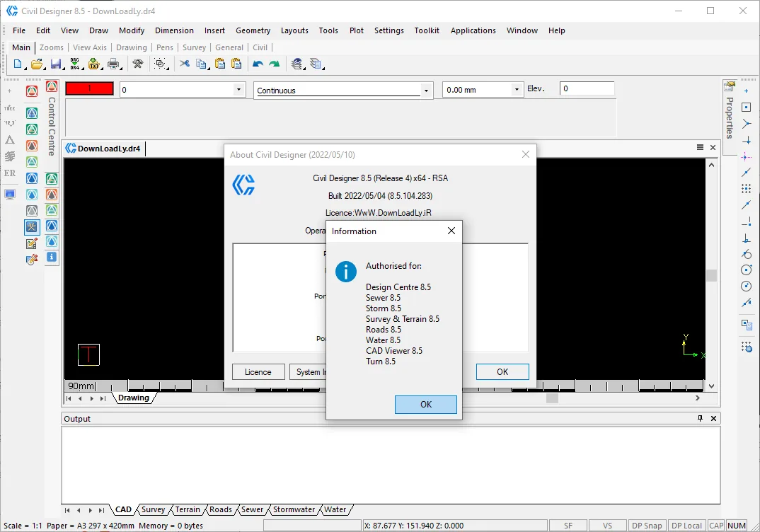Toggle the DP Local status indicator

coord(687,526)
